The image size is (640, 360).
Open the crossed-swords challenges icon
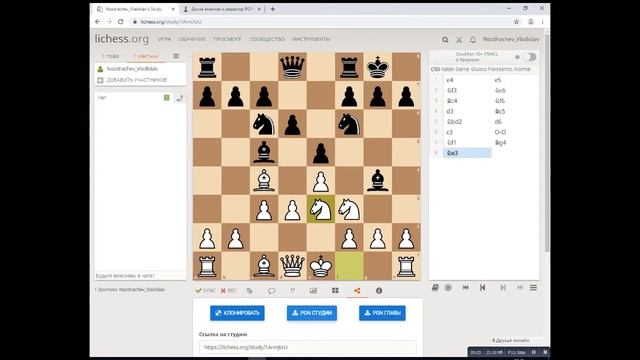(459, 40)
